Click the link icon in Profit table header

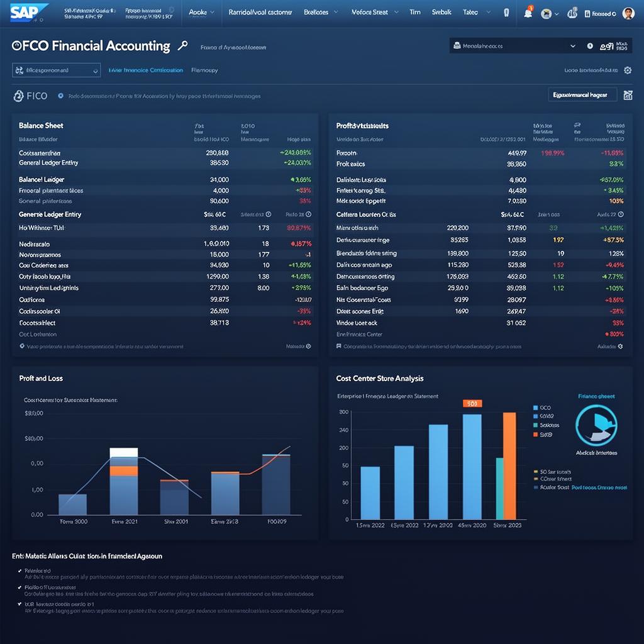click(577, 125)
